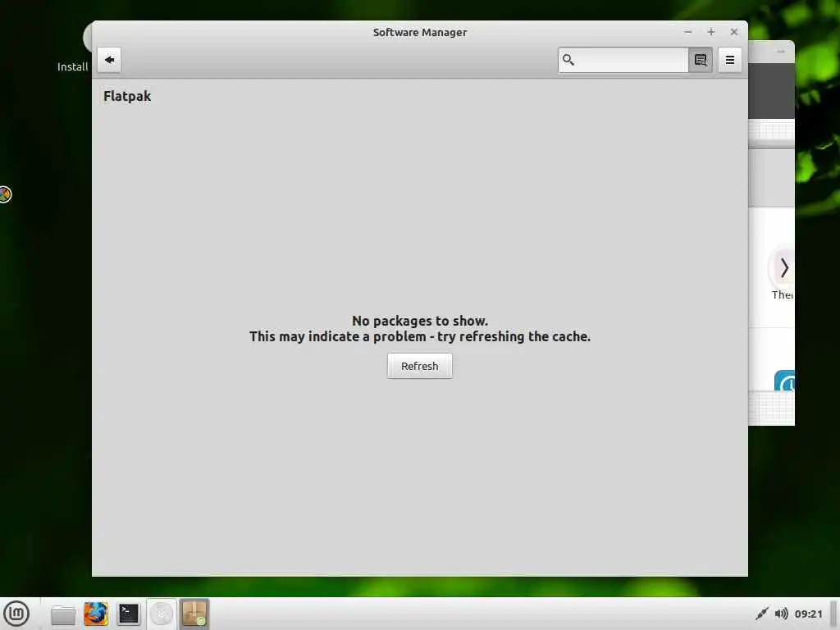
Task: Toggle search in package descriptions icon
Action: coord(701,60)
